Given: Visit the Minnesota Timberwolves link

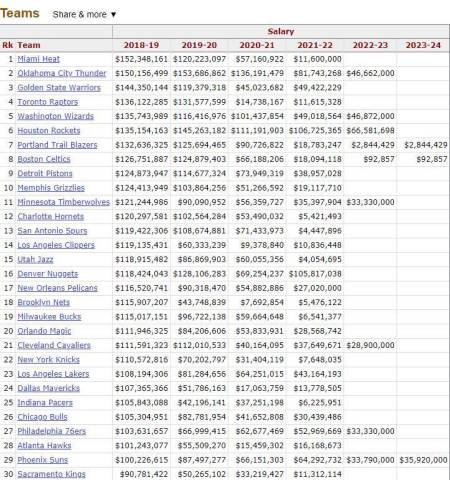Looking at the screenshot, I should point(63,202).
